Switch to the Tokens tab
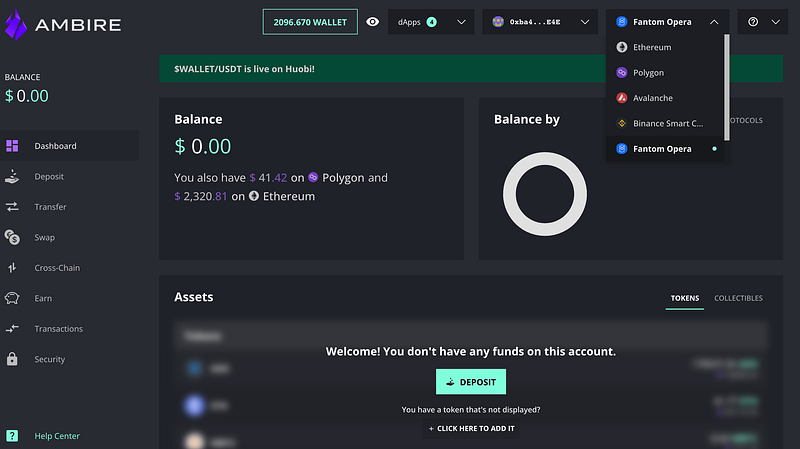 point(685,298)
